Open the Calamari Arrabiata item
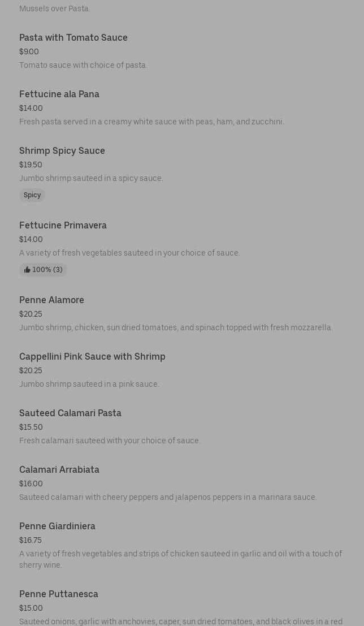The height and width of the screenshot is (626, 364). (59, 470)
